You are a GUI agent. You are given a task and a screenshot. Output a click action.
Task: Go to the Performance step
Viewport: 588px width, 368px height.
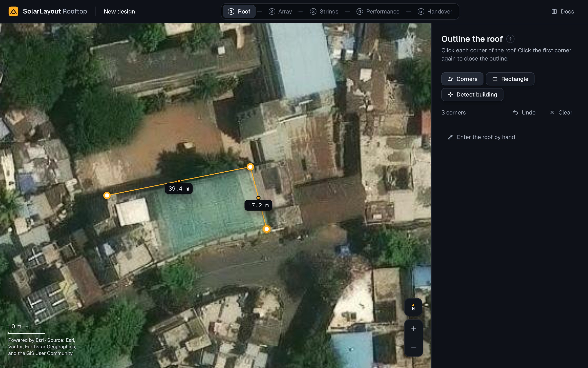coord(378,11)
